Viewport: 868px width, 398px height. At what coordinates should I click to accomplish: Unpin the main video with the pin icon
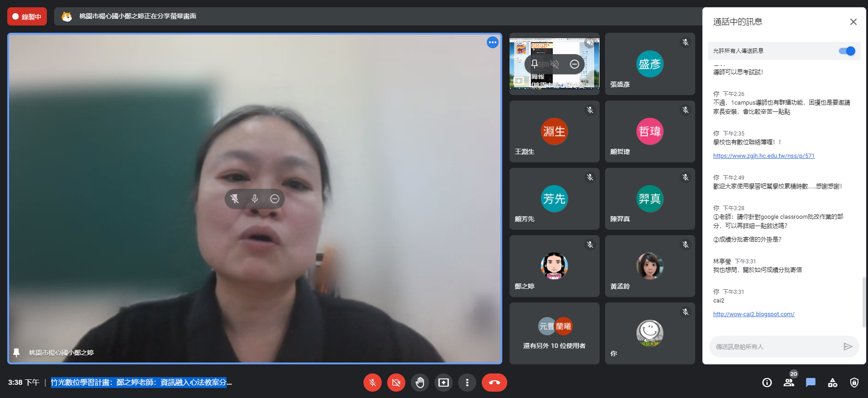(235, 199)
